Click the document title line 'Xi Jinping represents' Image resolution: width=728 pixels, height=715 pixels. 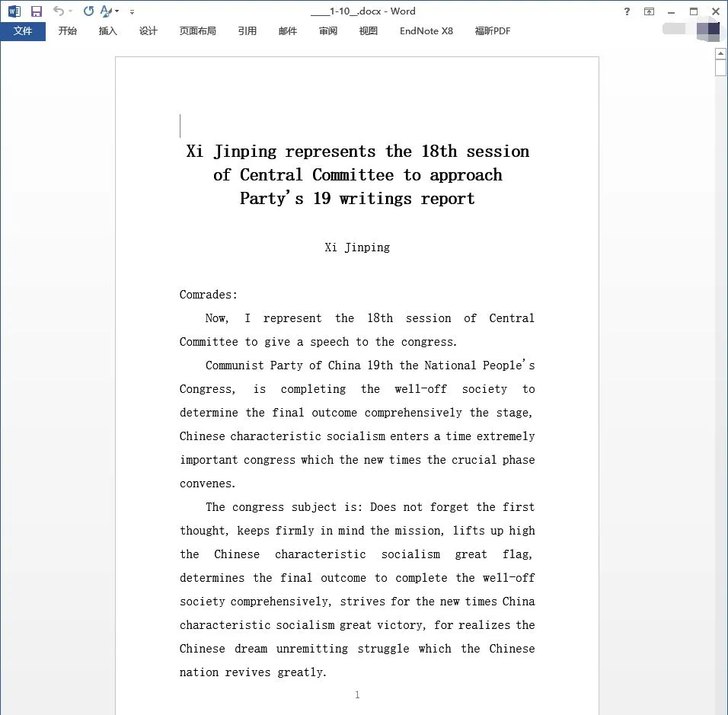click(357, 152)
